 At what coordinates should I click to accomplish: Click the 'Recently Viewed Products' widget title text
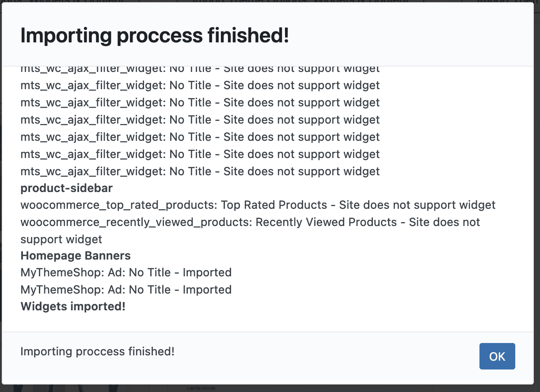(x=326, y=222)
